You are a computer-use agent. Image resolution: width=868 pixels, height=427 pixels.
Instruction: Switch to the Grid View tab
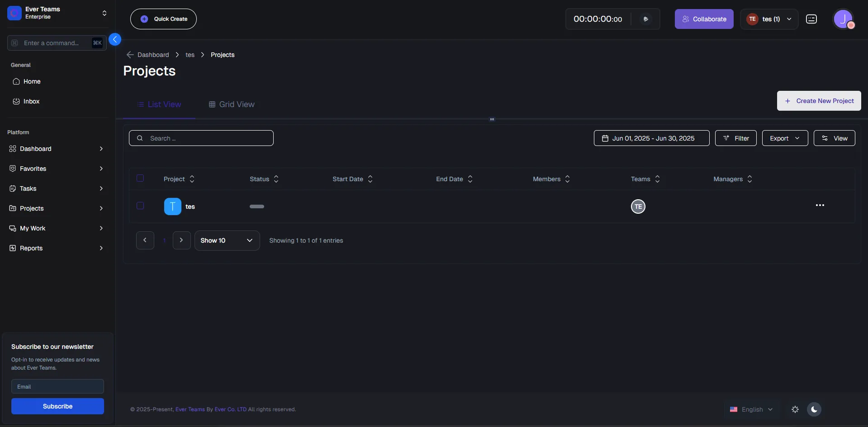(232, 104)
